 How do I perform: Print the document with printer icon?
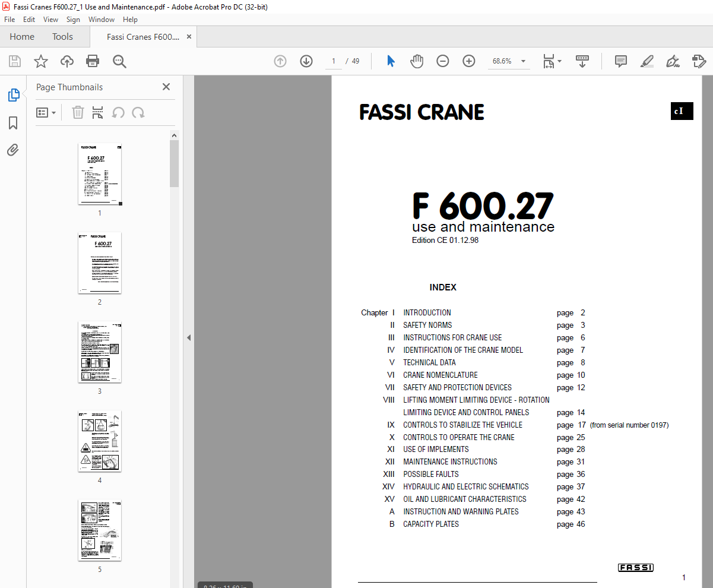point(93,61)
